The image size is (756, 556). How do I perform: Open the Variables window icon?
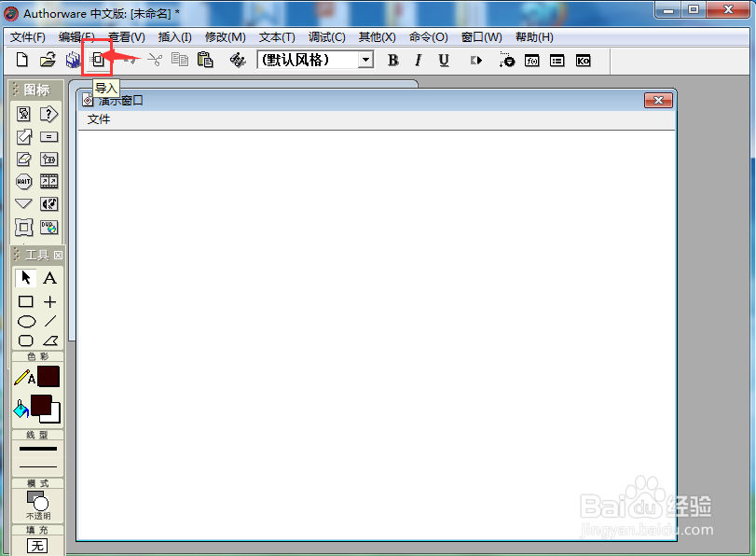[x=557, y=61]
